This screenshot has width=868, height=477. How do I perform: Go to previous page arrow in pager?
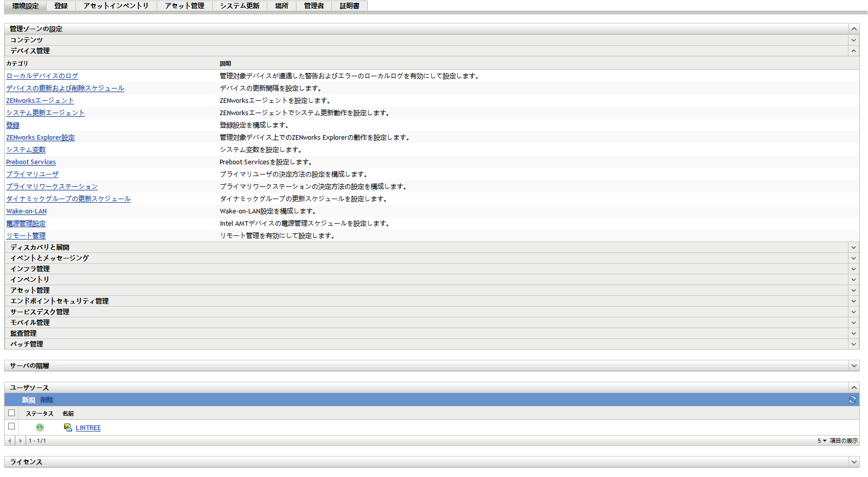click(x=10, y=441)
